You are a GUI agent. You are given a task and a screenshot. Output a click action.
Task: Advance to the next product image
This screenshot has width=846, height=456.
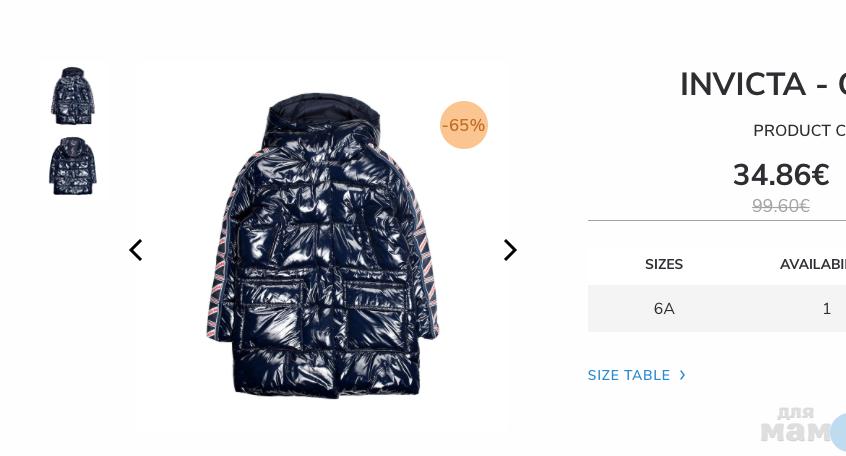[x=510, y=250]
